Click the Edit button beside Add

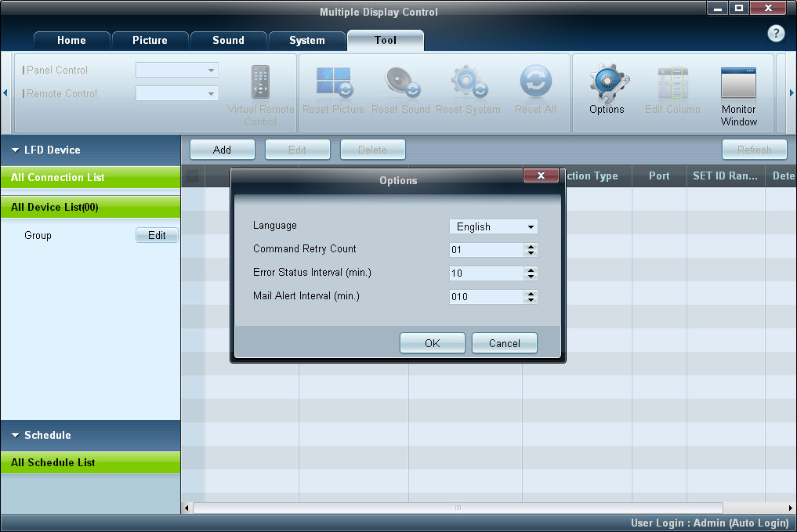pyautogui.click(x=297, y=150)
